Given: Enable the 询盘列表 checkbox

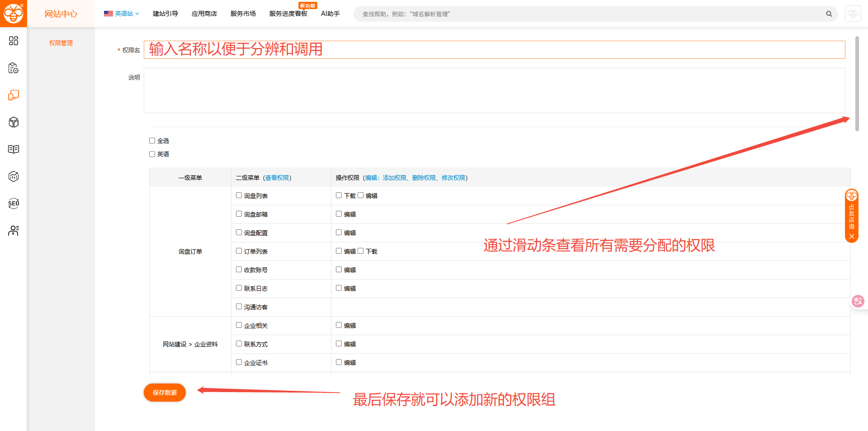Looking at the screenshot, I should pos(239,195).
